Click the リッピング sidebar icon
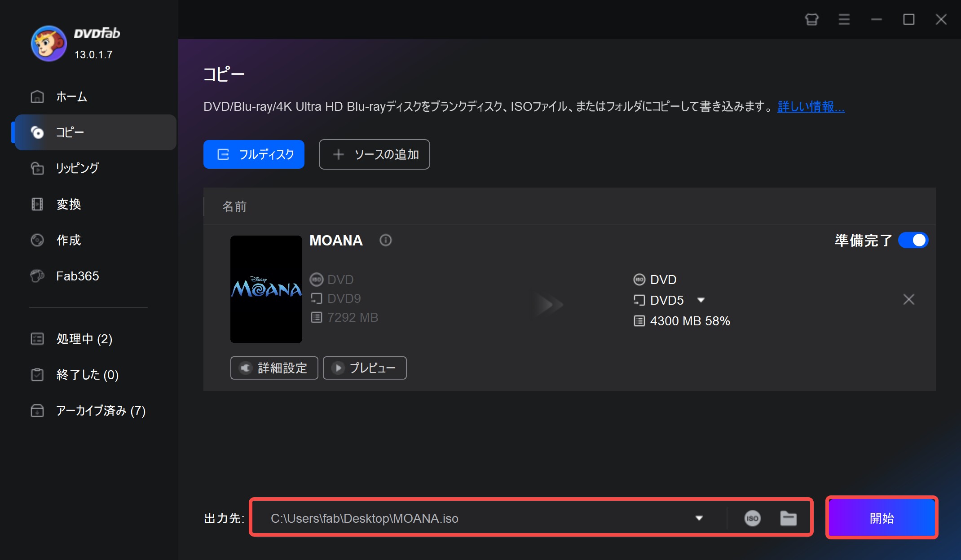The width and height of the screenshot is (961, 560). (x=37, y=168)
